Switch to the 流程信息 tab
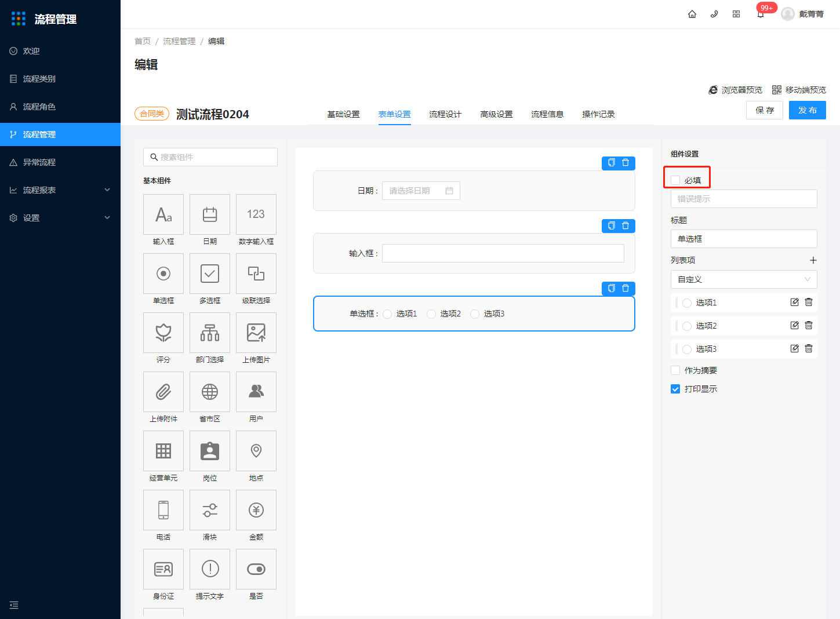Image resolution: width=840 pixels, height=619 pixels. point(547,114)
